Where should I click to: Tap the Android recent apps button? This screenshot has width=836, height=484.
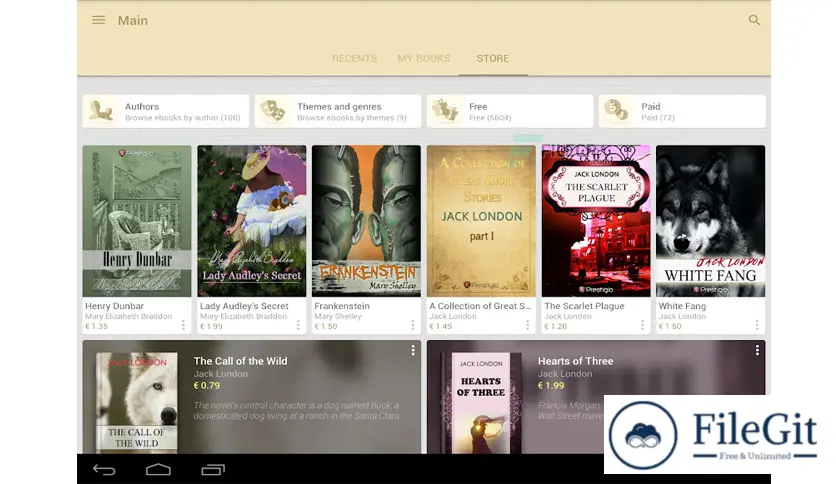pyautogui.click(x=213, y=470)
